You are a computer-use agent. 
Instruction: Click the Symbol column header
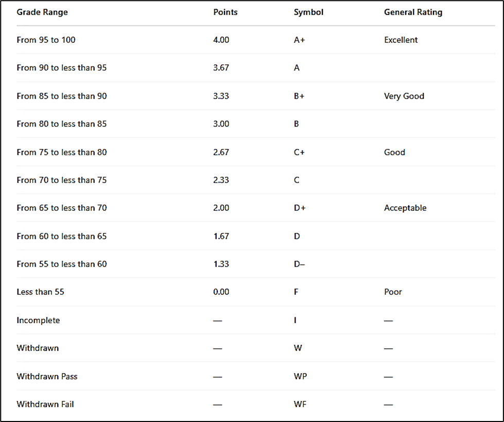(x=308, y=12)
